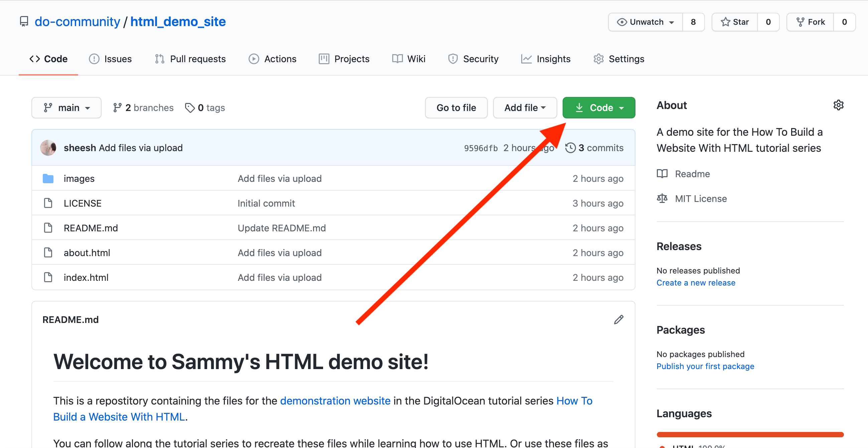868x448 pixels.
Task: Open the latest commit message Add files via upload
Action: point(141,148)
